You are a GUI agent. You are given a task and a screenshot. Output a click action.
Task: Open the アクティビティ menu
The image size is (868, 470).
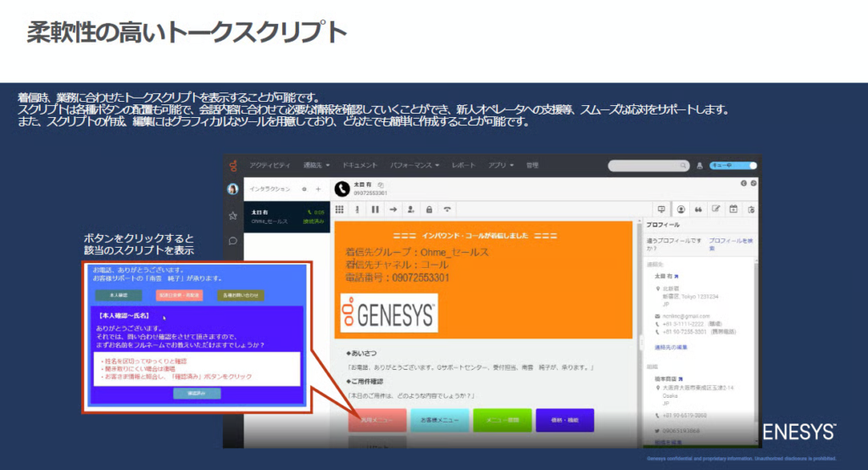pyautogui.click(x=270, y=165)
